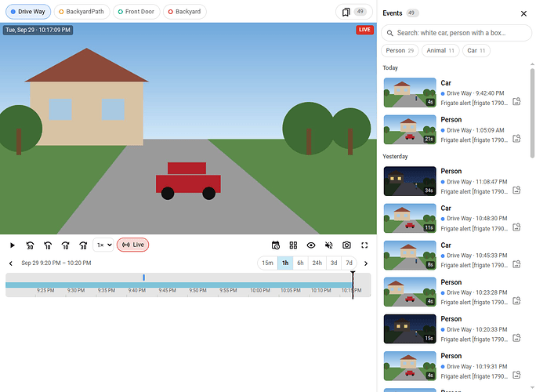Filter events by Person
This screenshot has width=536, height=392.
400,51
